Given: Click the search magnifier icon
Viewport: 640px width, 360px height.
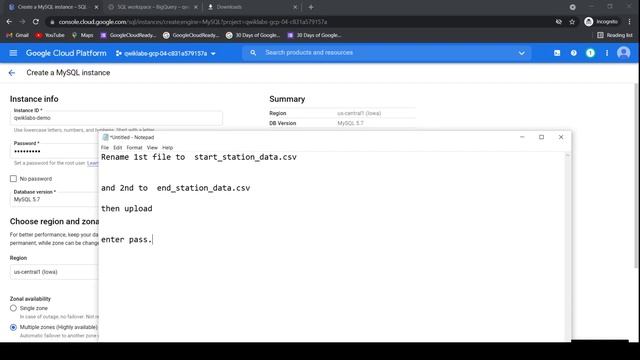Looking at the screenshot, I should point(253,53).
